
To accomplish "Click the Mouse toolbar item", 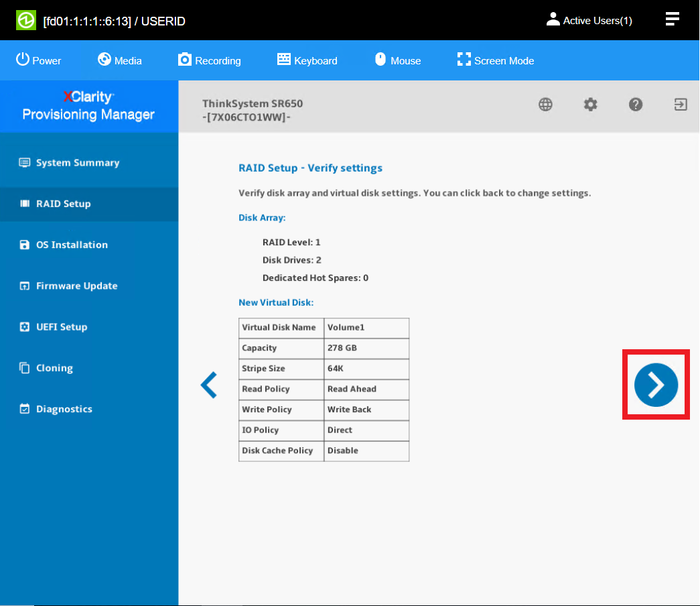I will (397, 60).
